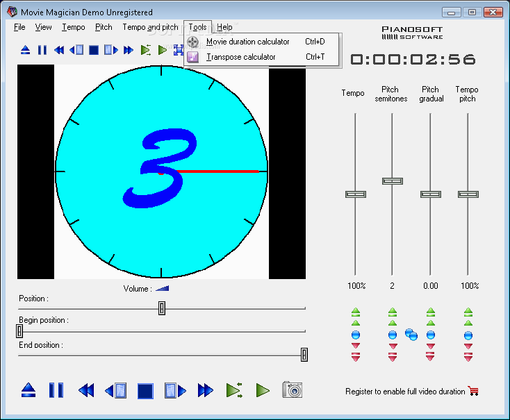Viewport: 510px width, 420px height.
Task: Reset Pitch gradual with blue sphere
Action: coord(431,335)
